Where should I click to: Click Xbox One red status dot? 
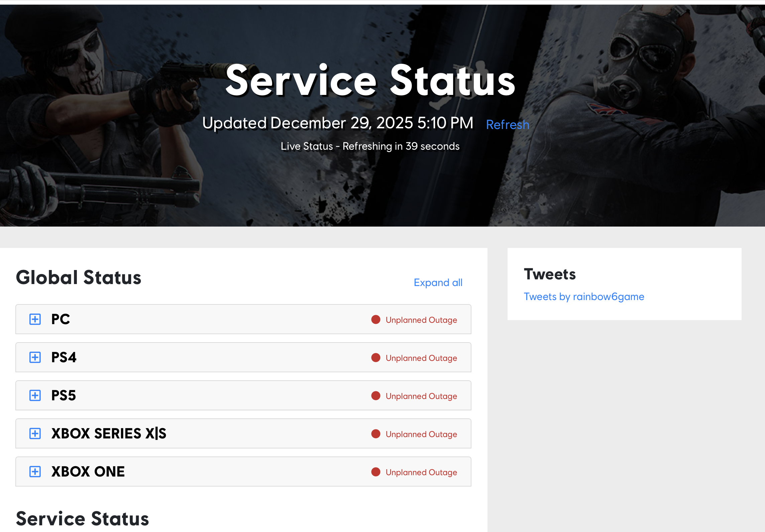376,472
